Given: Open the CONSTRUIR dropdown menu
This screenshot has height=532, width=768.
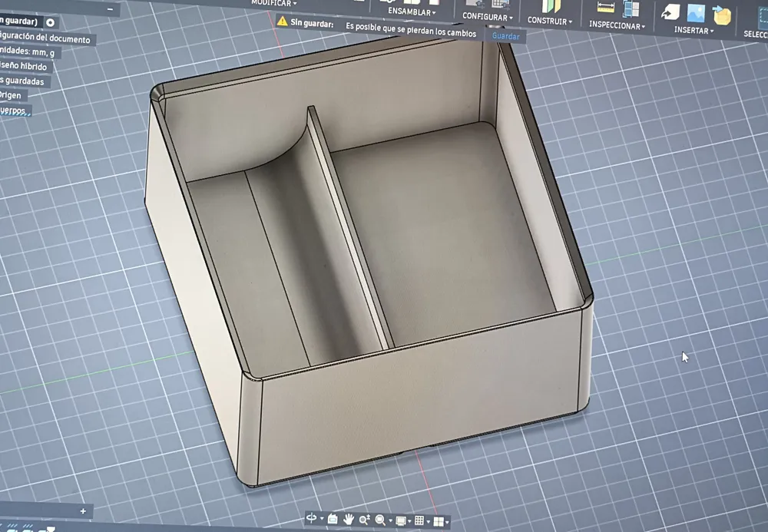Looking at the screenshot, I should point(550,21).
